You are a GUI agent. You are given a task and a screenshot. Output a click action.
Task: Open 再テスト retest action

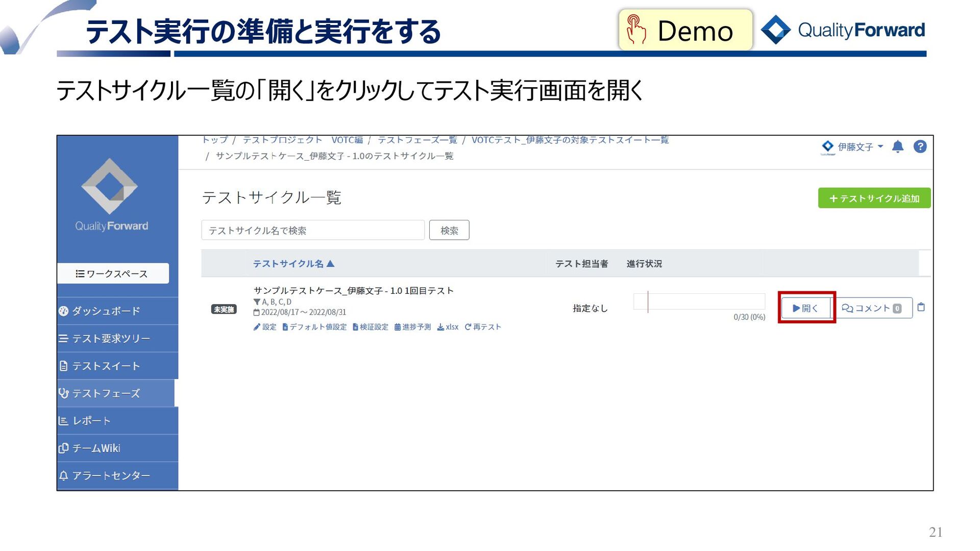click(x=483, y=327)
